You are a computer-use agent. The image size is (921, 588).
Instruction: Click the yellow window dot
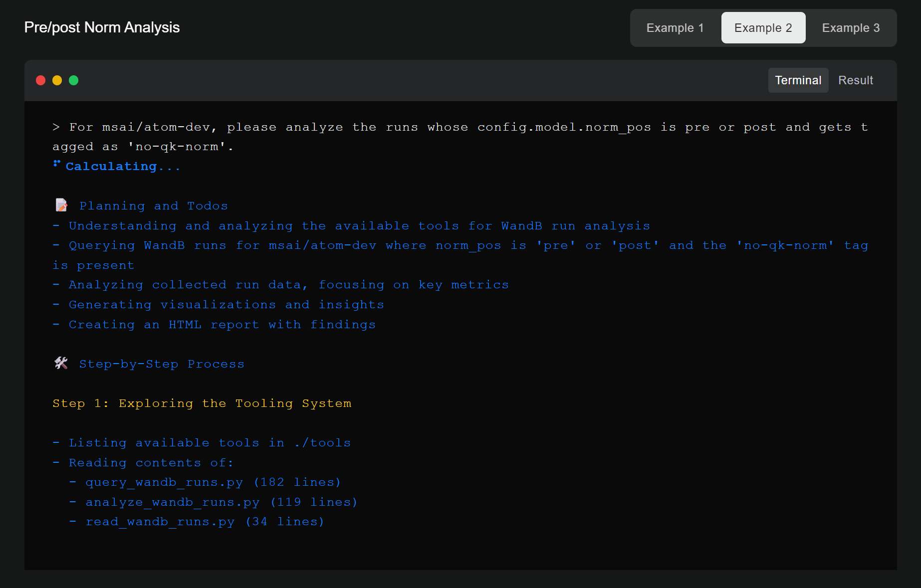point(57,80)
